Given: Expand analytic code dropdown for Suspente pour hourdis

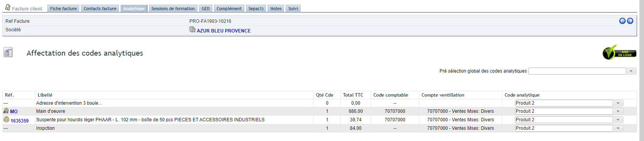Looking at the screenshot, I should point(569,120).
